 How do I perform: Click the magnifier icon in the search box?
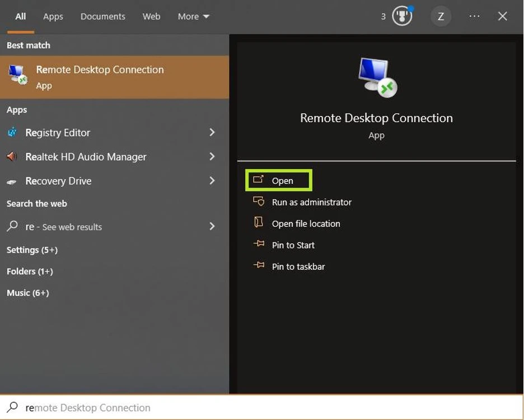pyautogui.click(x=12, y=407)
